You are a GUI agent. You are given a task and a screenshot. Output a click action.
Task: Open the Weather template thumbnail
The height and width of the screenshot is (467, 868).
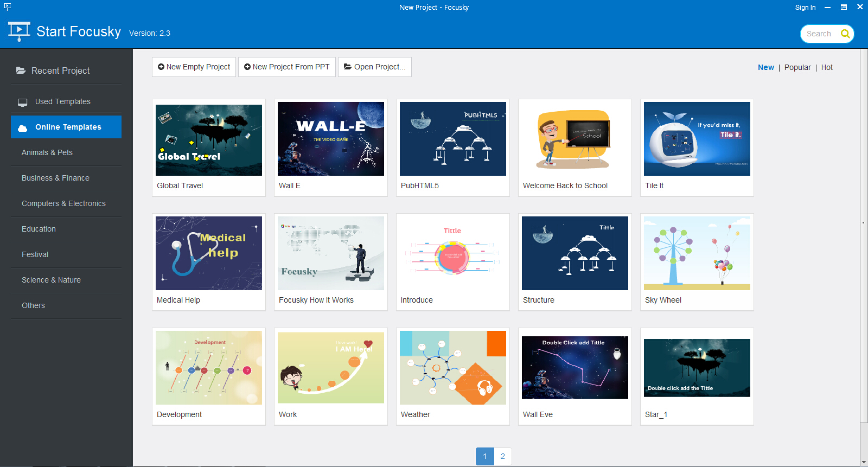453,368
